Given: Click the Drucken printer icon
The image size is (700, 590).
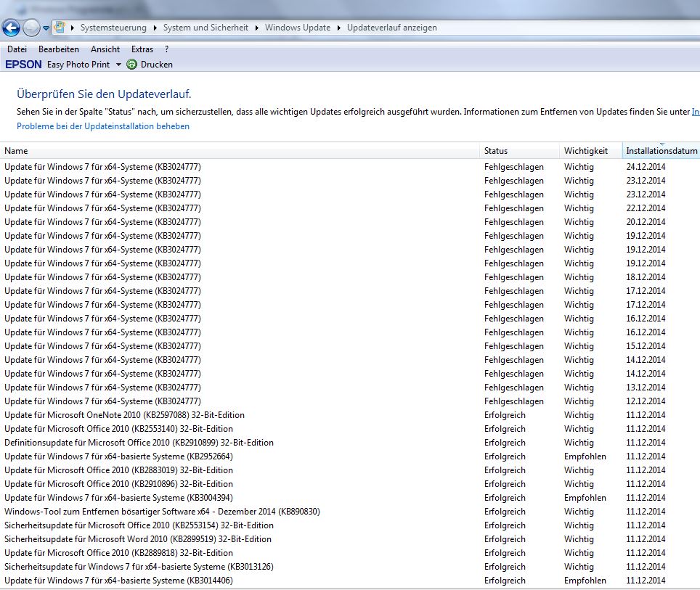Looking at the screenshot, I should [x=131, y=65].
